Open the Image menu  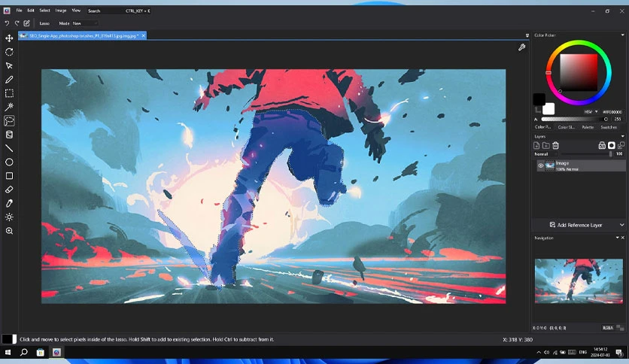(x=61, y=11)
